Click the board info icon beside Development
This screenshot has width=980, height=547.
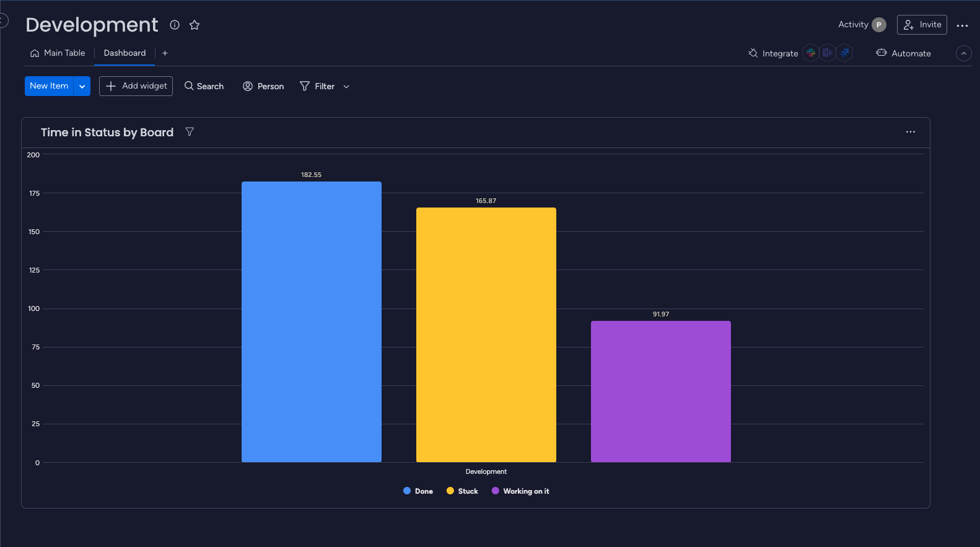coord(175,25)
